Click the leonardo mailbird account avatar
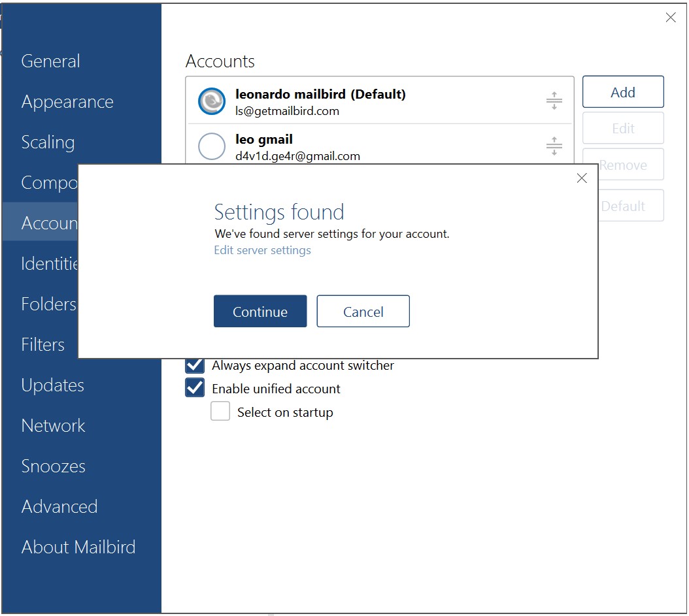 pos(212,101)
